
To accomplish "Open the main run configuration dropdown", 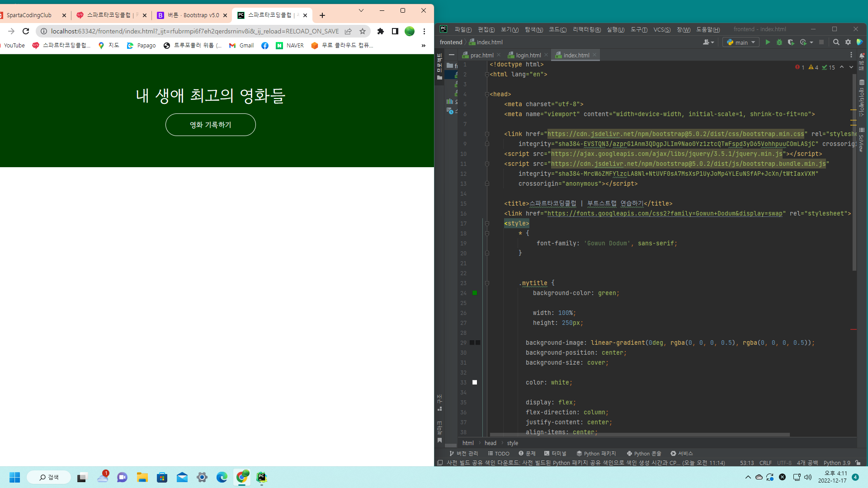I will [741, 42].
